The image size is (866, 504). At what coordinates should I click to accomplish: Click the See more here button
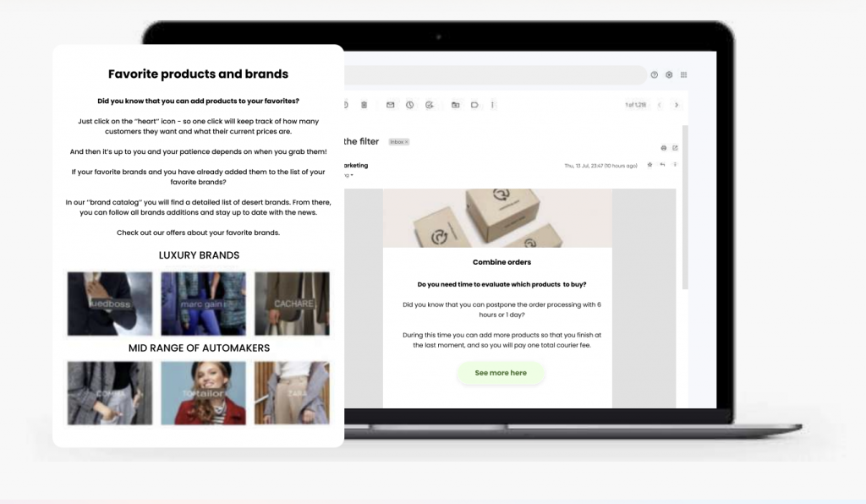point(501,373)
